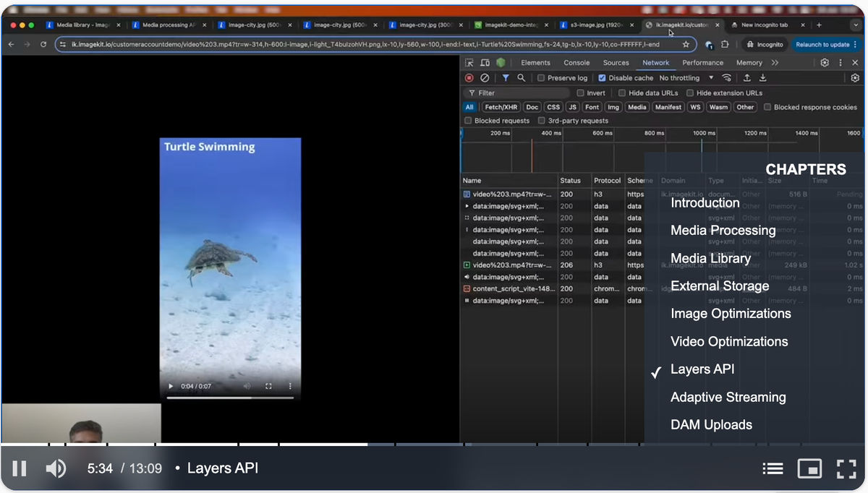Open Network panel settings gear
The image size is (868, 493).
click(x=855, y=78)
